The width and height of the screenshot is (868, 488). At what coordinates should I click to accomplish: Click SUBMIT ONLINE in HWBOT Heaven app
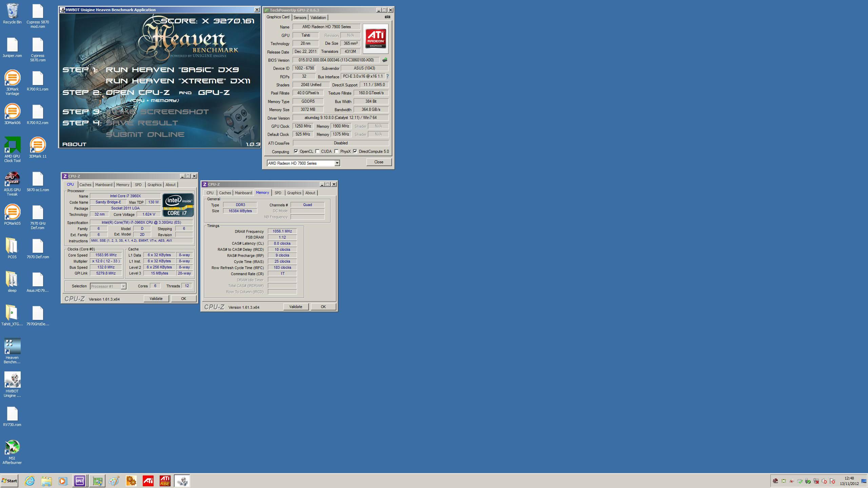pos(145,135)
